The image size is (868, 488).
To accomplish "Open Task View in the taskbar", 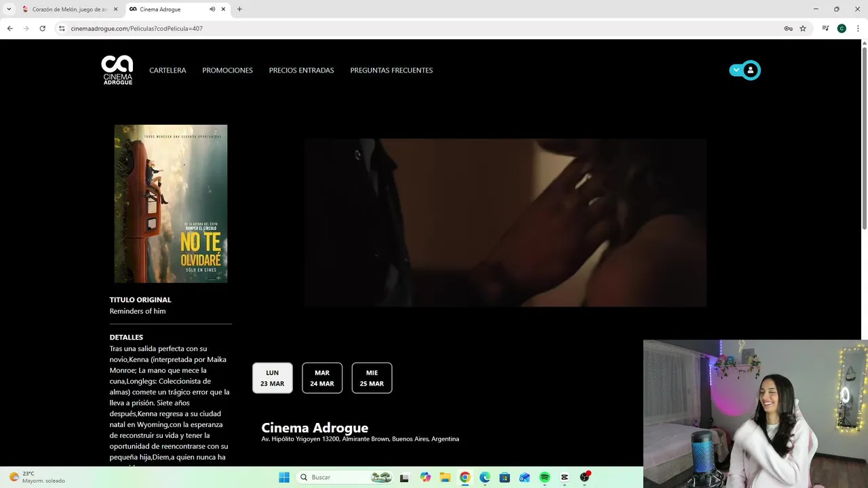I will click(404, 477).
